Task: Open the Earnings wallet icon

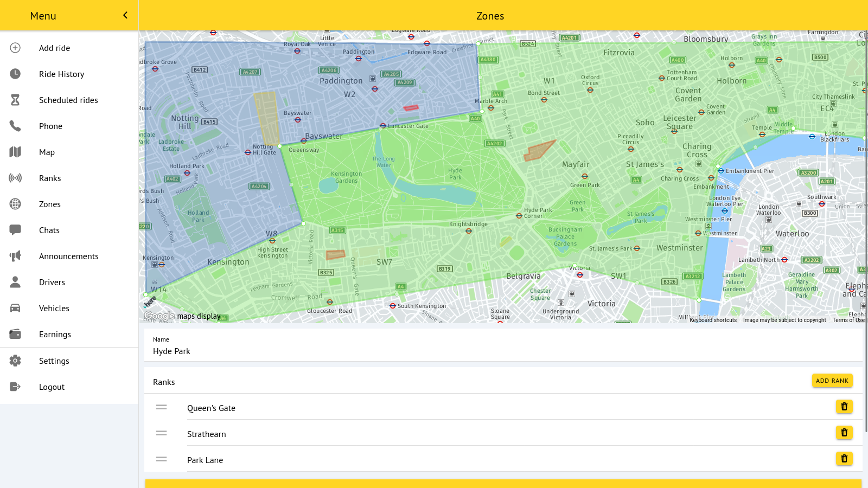Action: click(15, 334)
